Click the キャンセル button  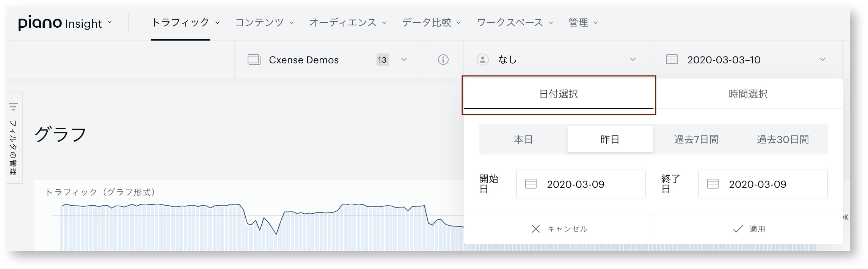tap(559, 229)
